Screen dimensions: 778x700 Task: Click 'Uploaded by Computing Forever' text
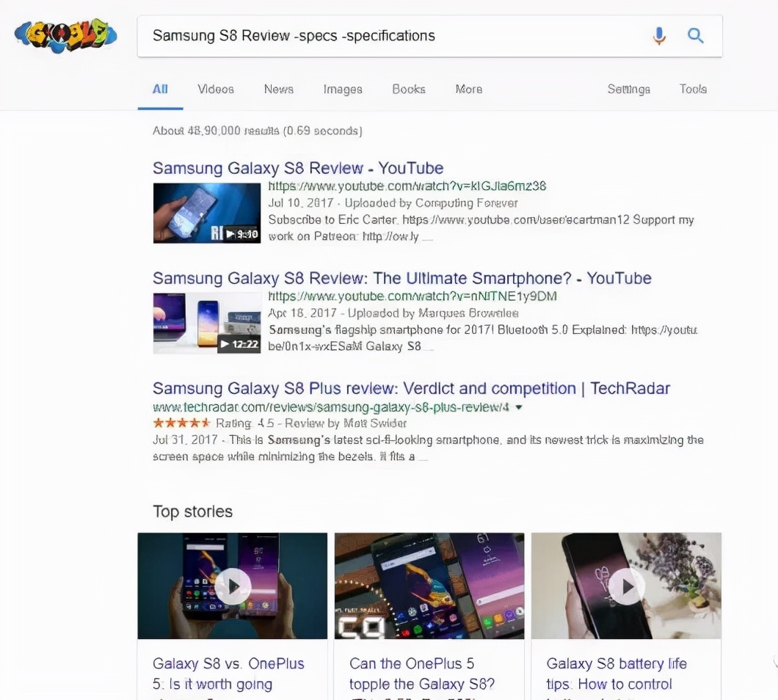(x=431, y=203)
